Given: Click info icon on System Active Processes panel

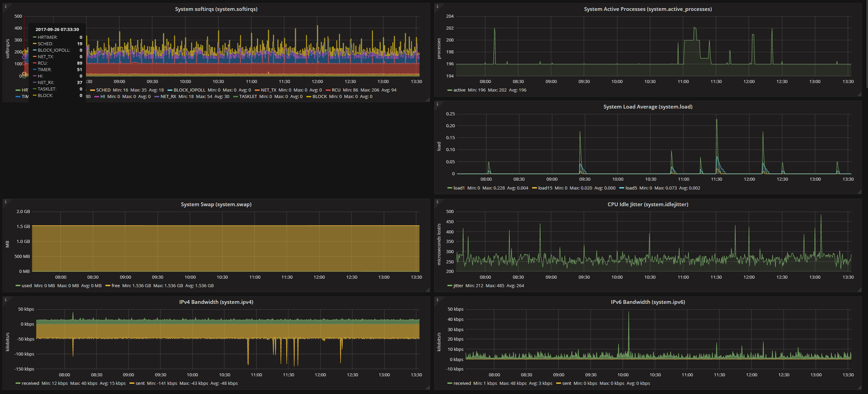Looking at the screenshot, I should point(437,6).
